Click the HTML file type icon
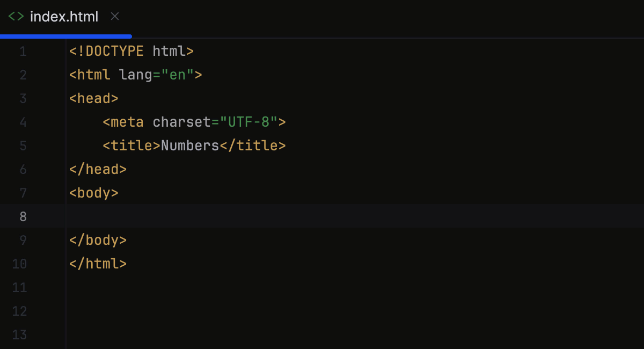Screen dimensions: 644x349 (x=16, y=17)
